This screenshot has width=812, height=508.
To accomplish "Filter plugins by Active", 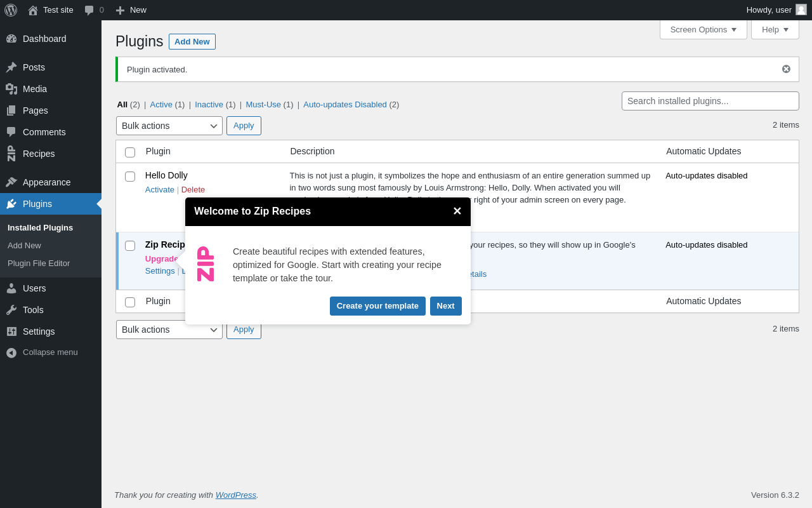I will pos(161,104).
